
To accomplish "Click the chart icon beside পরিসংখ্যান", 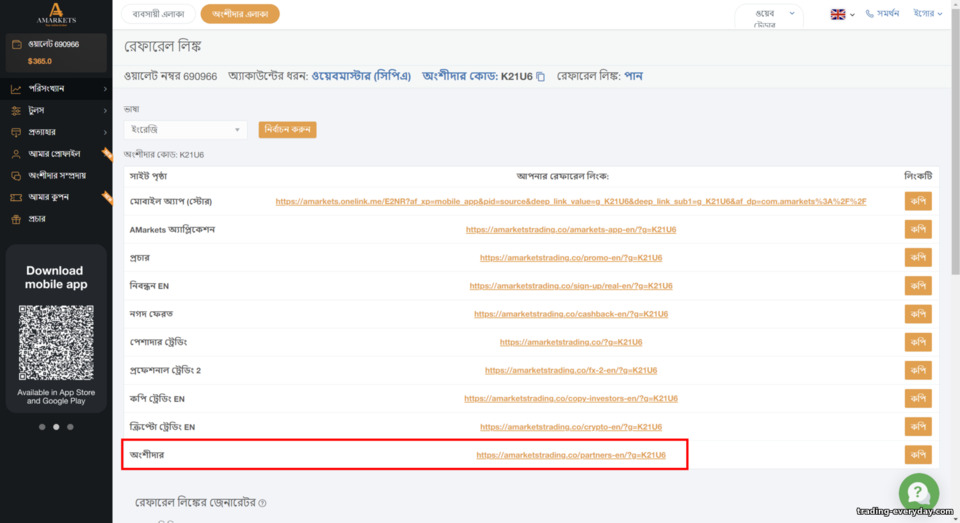I will (16, 89).
